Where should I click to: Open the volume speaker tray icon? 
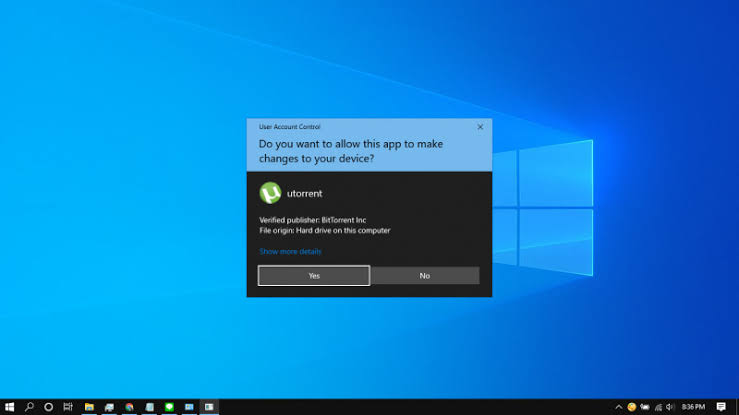pos(670,407)
